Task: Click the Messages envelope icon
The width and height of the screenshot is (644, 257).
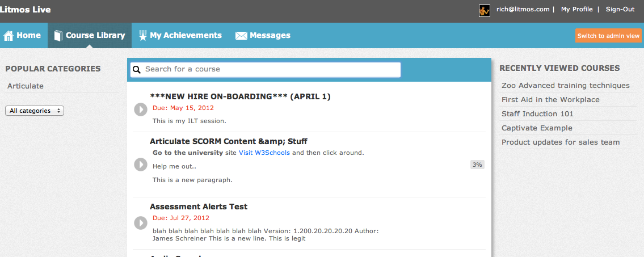Action: pos(241,36)
